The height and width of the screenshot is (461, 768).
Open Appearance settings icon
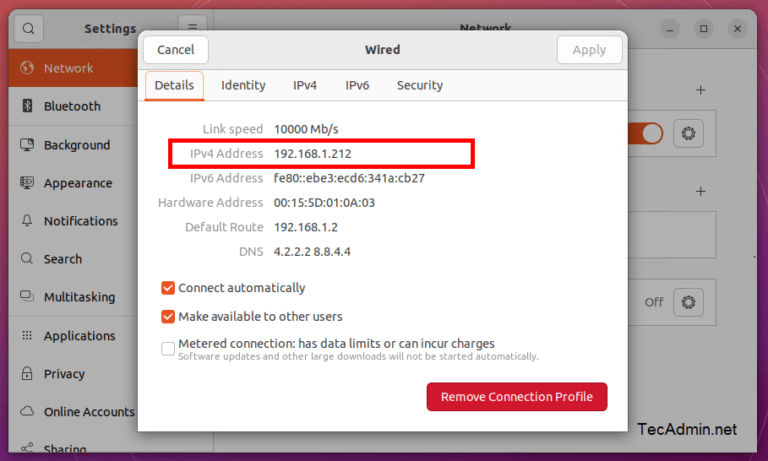pos(27,183)
